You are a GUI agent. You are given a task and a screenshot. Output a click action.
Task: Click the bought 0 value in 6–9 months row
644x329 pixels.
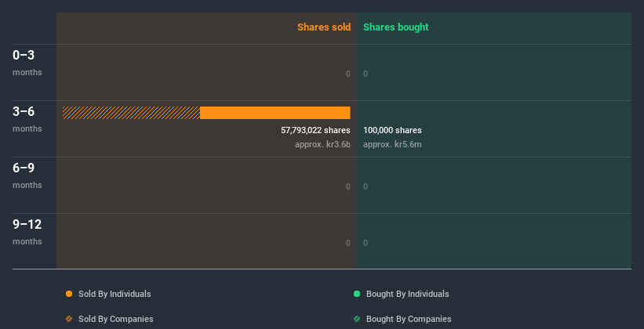[366, 186]
